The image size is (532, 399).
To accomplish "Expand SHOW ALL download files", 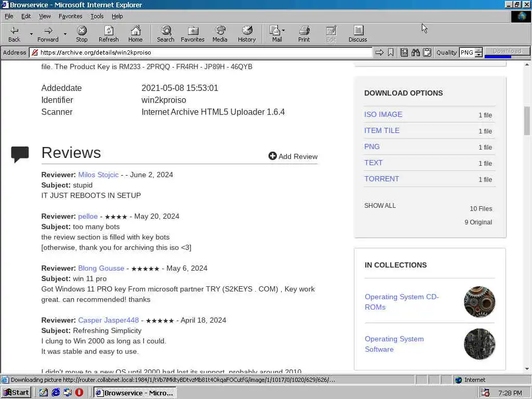I will point(380,206).
